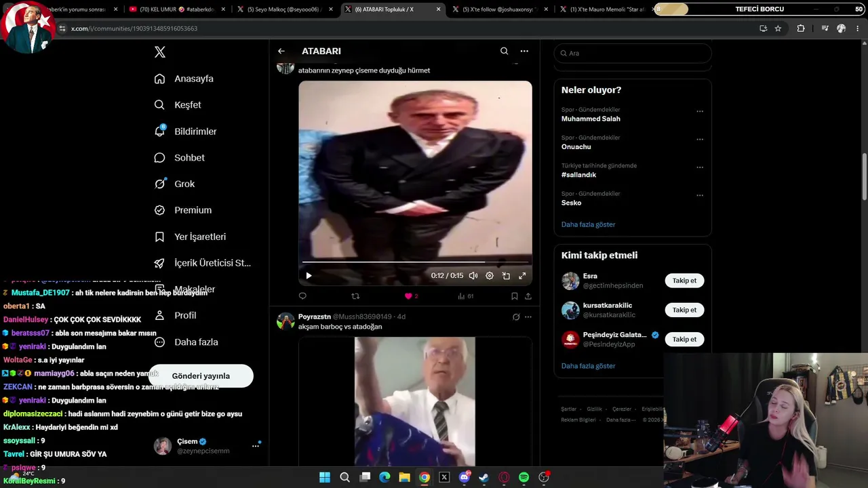Repost the zeynep çisem post
The width and height of the screenshot is (868, 488).
[x=355, y=296]
